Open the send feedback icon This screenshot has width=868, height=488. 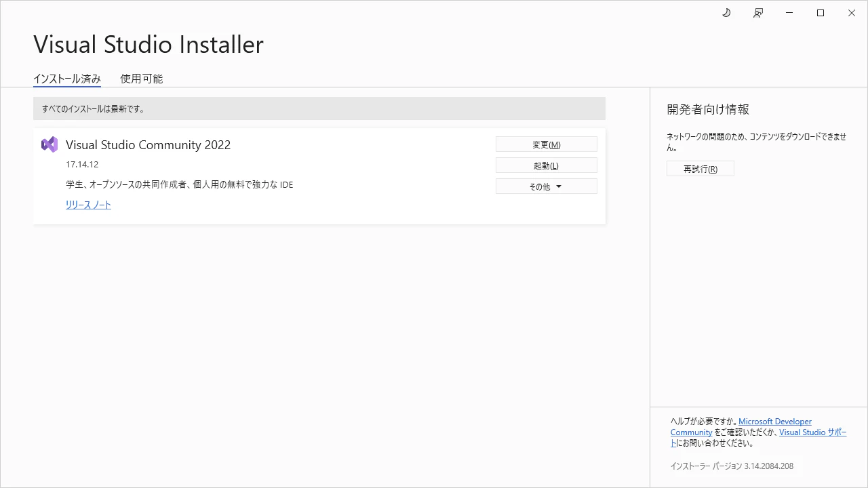pyautogui.click(x=758, y=13)
